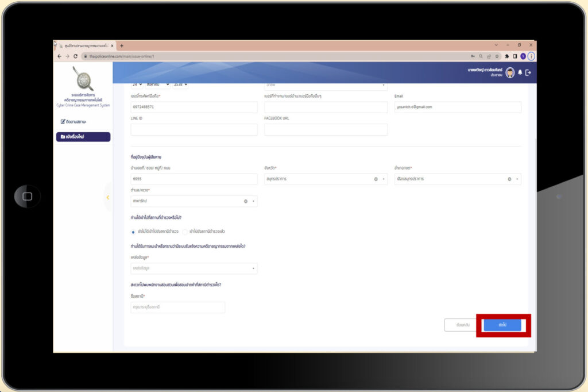Open the user profile avatar

point(510,72)
